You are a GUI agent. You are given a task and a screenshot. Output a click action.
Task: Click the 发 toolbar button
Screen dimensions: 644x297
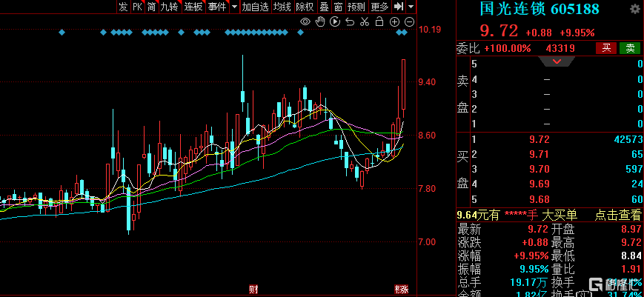(123, 7)
